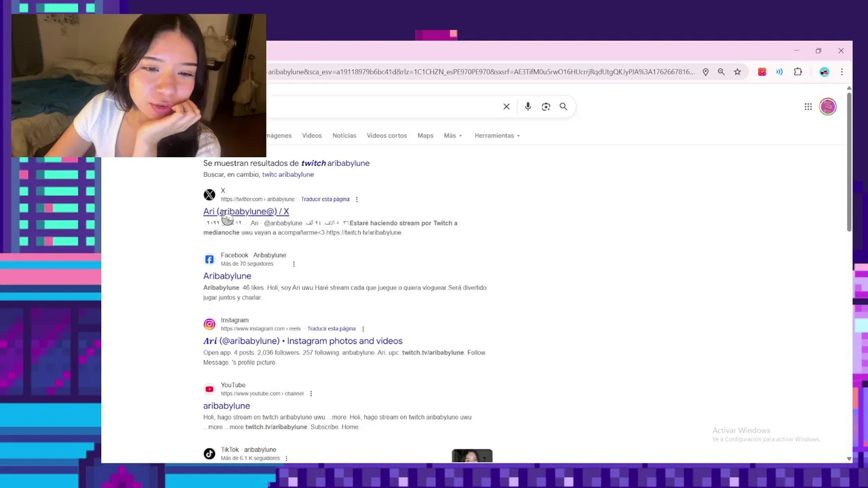This screenshot has width=868, height=488.
Task: Click 'https://www.instagram.com › reels' breadcrumb
Action: 260,329
